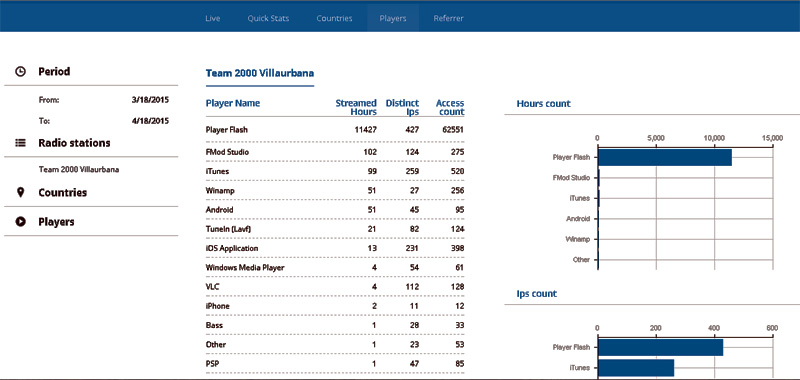Click the Player Flash bar in Hours count chart
Image resolution: width=800 pixels, height=380 pixels.
click(665, 158)
